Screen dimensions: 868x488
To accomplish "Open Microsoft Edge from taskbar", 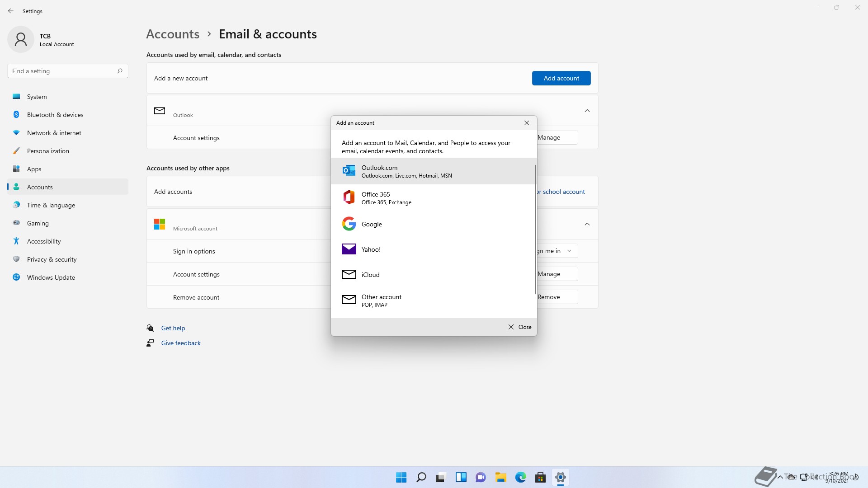I will [x=520, y=477].
